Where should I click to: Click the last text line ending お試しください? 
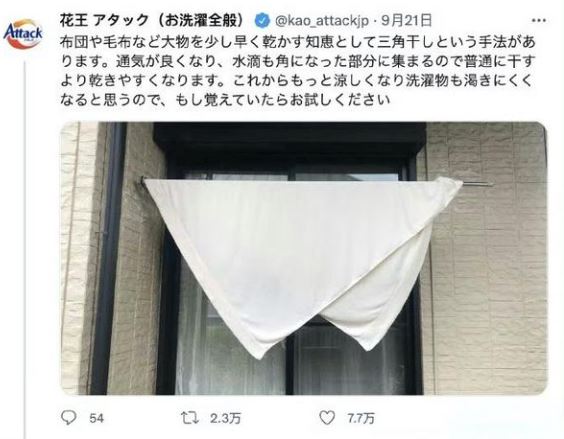225,99
